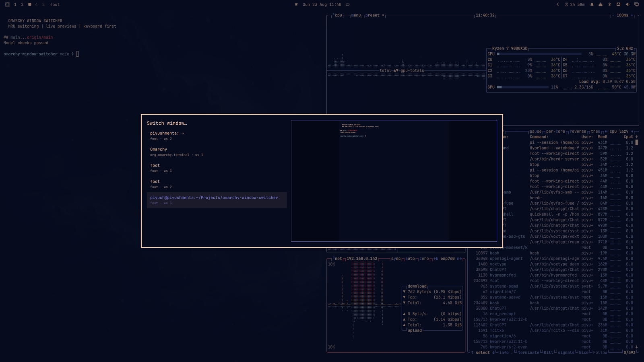Toggle reverse sorting in process panel
Image resolution: width=644 pixels, height=362 pixels.
(x=578, y=132)
